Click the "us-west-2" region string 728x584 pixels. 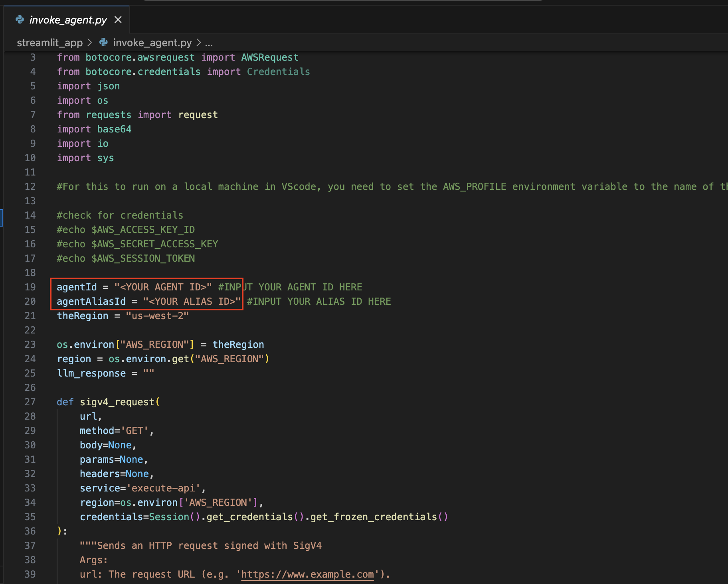point(157,316)
